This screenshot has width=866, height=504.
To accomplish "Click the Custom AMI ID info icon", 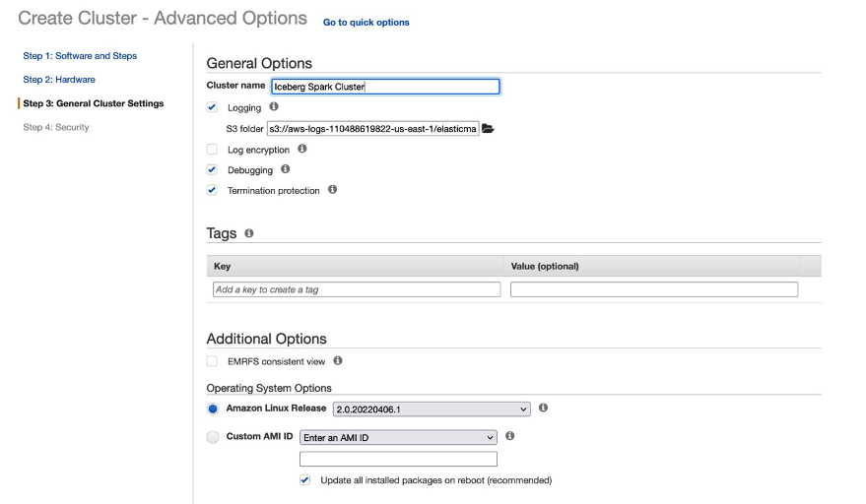I will coord(509,436).
